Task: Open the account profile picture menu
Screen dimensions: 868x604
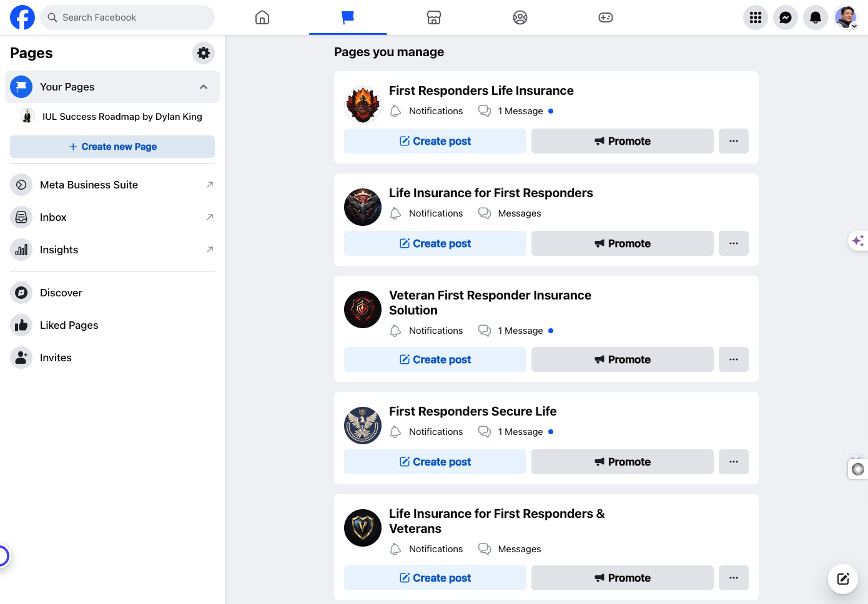Action: click(x=846, y=17)
